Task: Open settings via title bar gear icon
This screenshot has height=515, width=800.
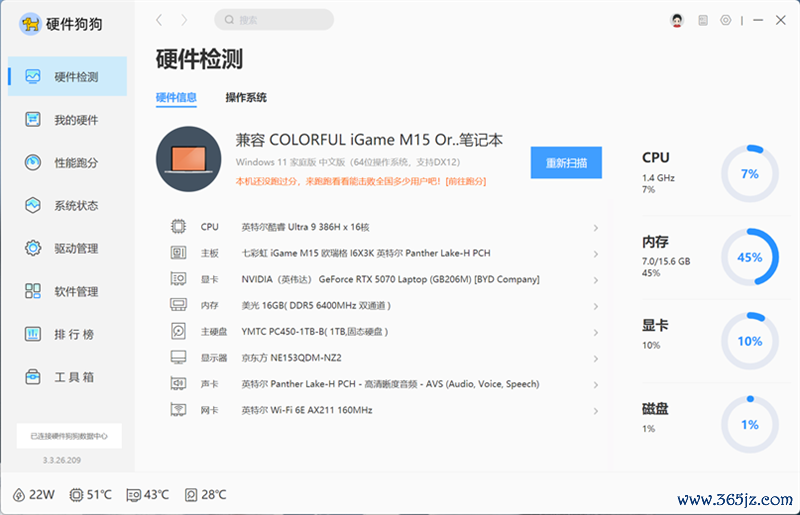Action: tap(726, 20)
